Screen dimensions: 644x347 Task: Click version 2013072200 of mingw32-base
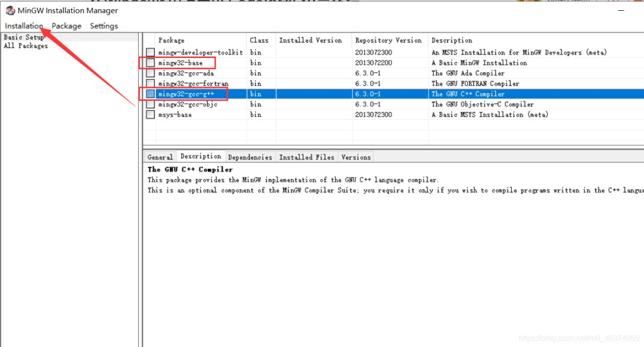[374, 63]
